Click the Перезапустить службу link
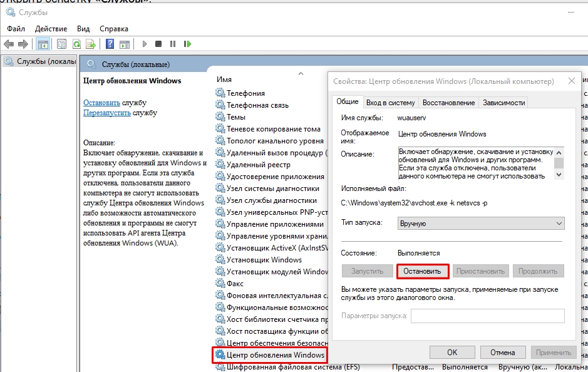Image resolution: width=588 pixels, height=372 pixels. pos(107,113)
